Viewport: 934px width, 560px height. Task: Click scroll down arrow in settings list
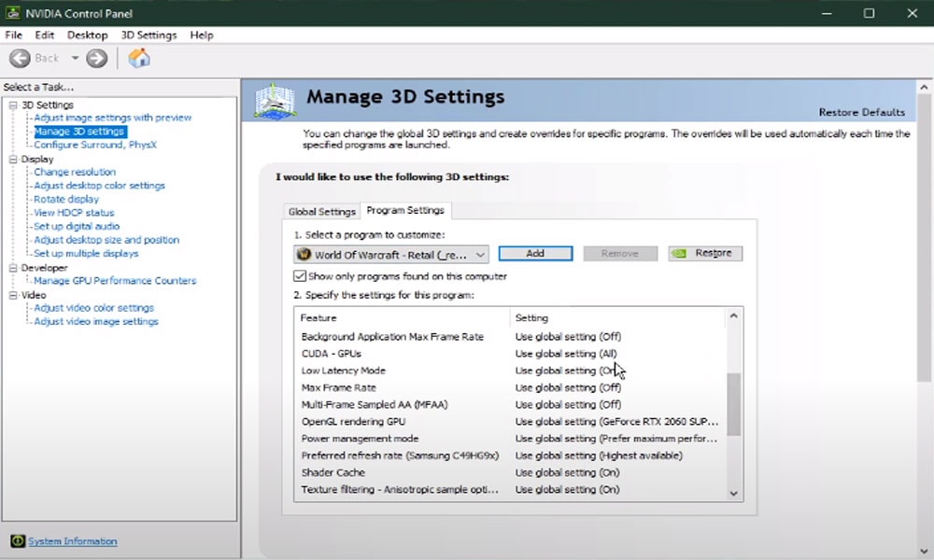(734, 493)
